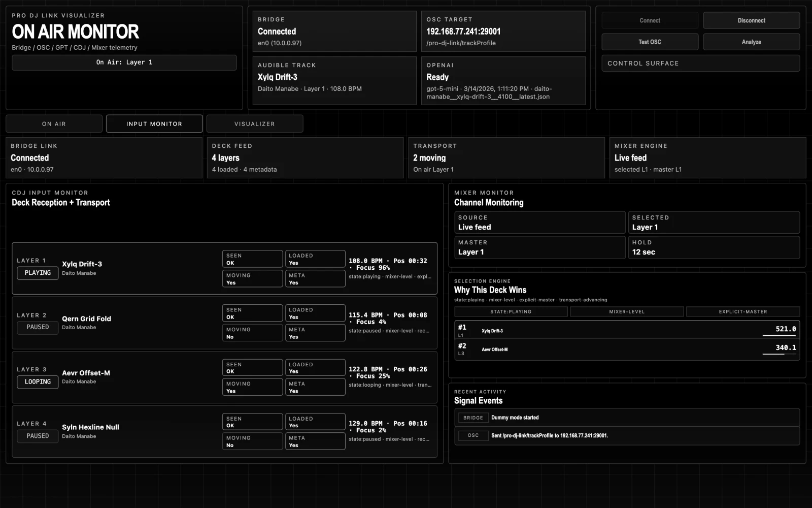Click the Disconnect button

pos(751,20)
